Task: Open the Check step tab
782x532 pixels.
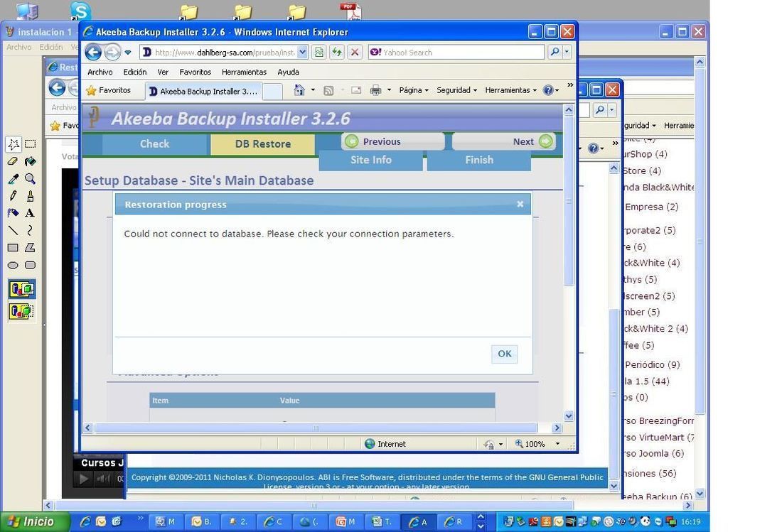Action: tap(154, 144)
